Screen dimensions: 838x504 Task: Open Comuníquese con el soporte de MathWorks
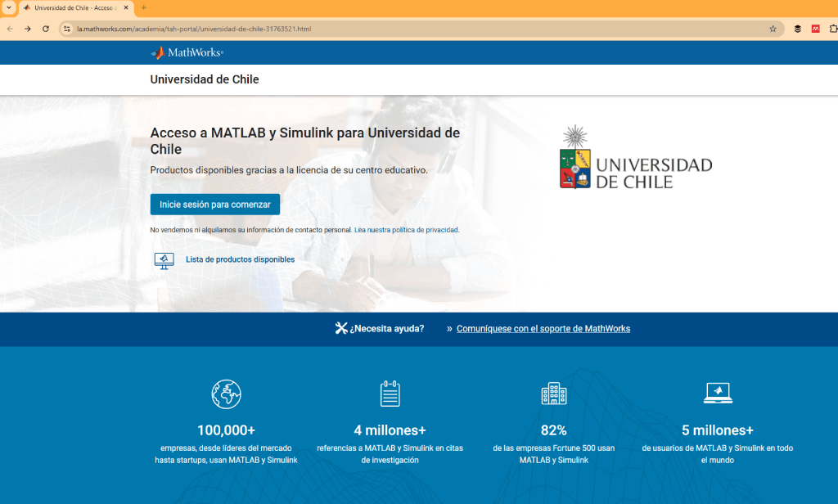pyautogui.click(x=543, y=329)
